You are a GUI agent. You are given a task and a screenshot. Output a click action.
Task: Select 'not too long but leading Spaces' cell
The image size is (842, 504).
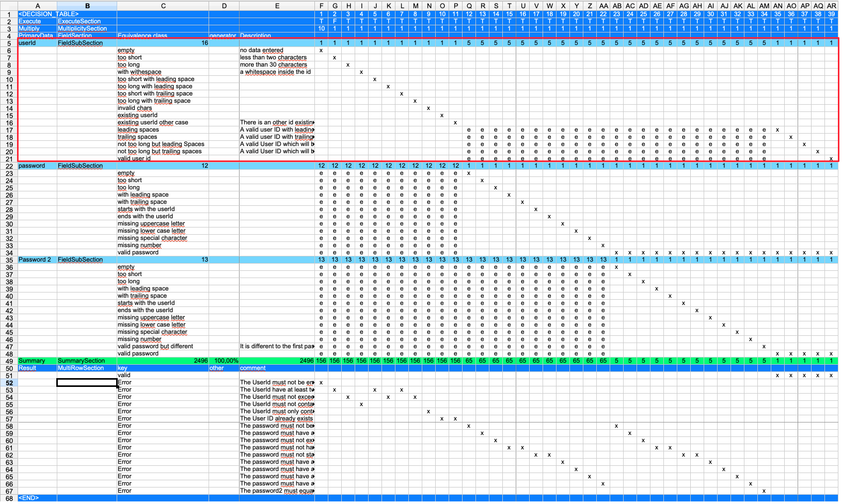click(x=163, y=144)
